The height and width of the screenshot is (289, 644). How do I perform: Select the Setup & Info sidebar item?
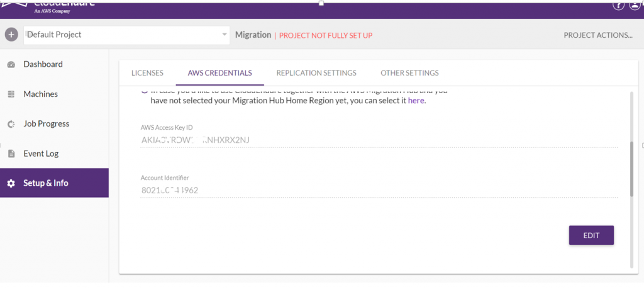point(54,183)
